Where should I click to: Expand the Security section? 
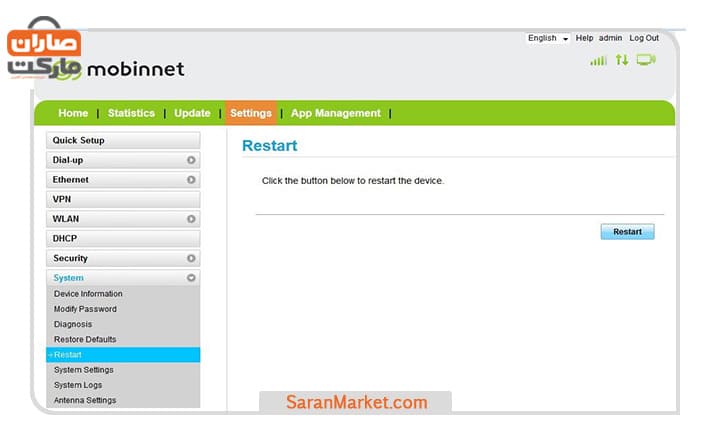191,258
